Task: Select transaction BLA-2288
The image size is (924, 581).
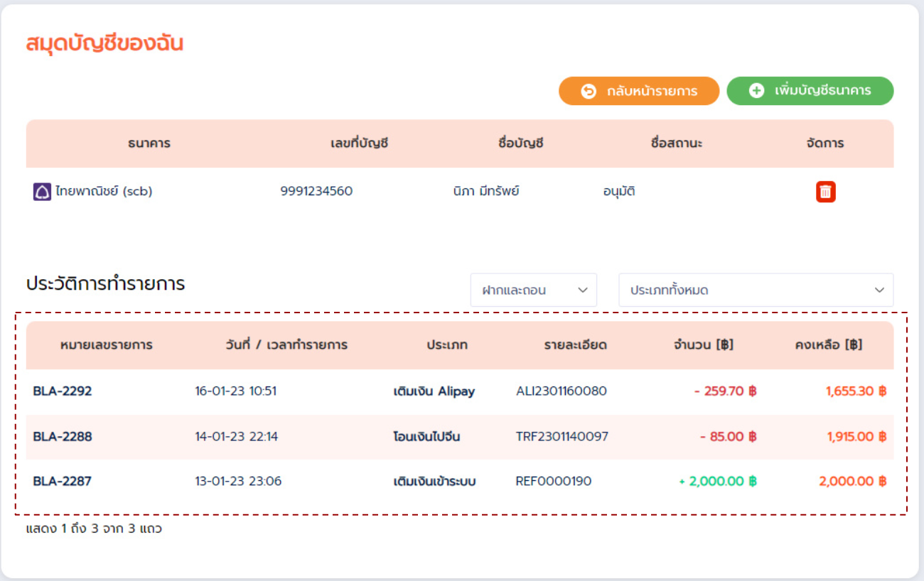Action: pyautogui.click(x=63, y=437)
